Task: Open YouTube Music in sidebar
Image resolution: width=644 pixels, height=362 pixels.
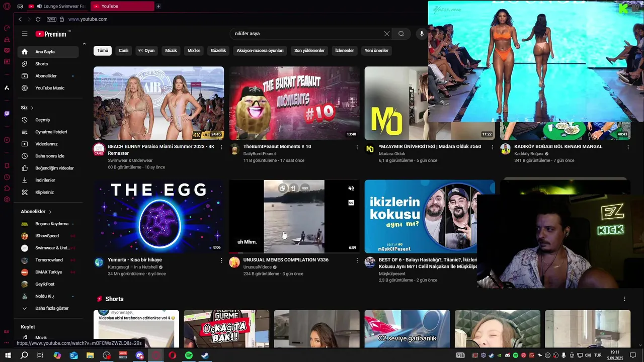Action: [48, 88]
